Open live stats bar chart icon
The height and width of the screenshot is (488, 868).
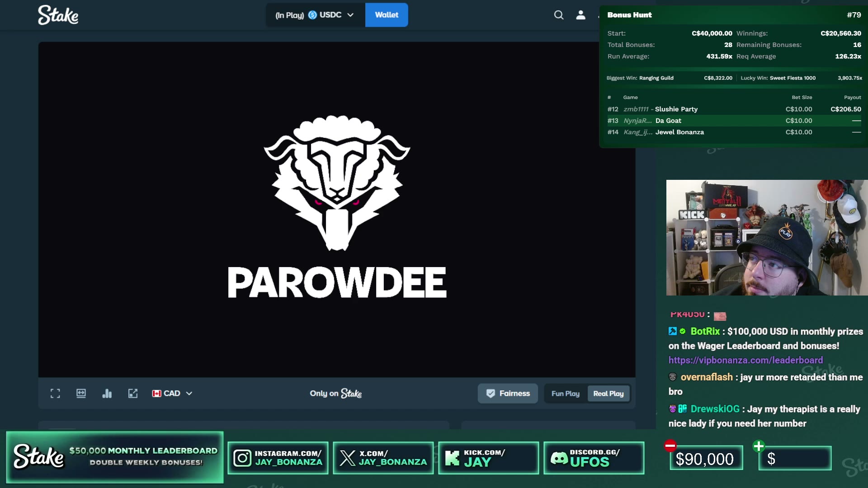[107, 394]
